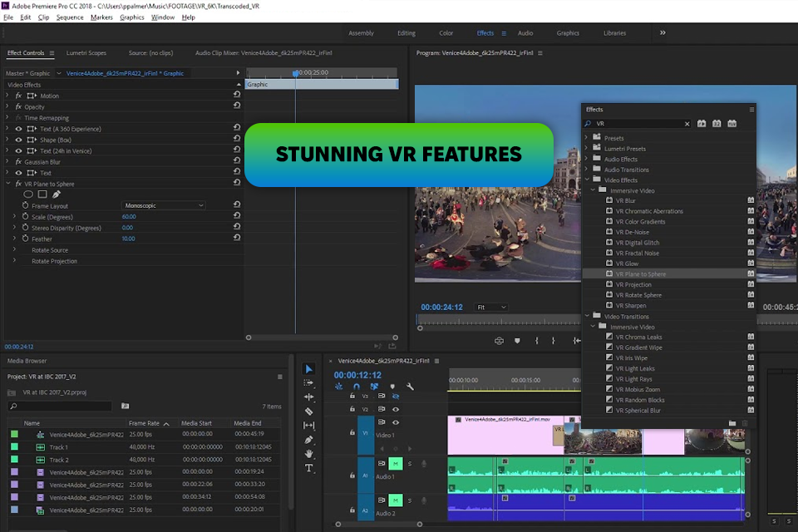This screenshot has height=532, width=798.
Task: Mute Audio 2 track
Action: pyautogui.click(x=396, y=500)
